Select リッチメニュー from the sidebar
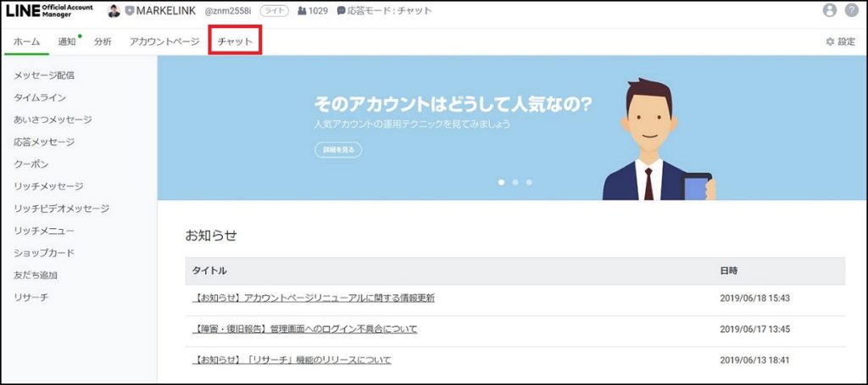This screenshot has height=385, width=868. tap(44, 231)
